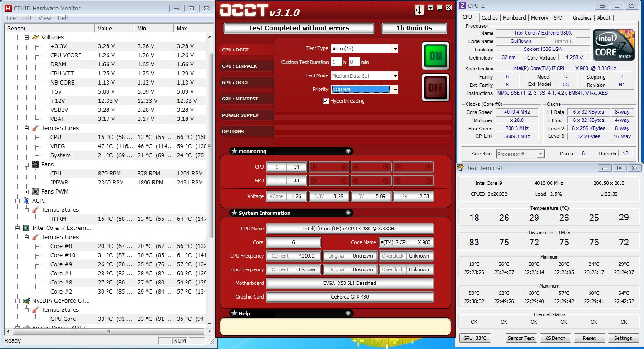
Task: Select the CPU : LINPACK tab in OCCT
Action: point(247,66)
